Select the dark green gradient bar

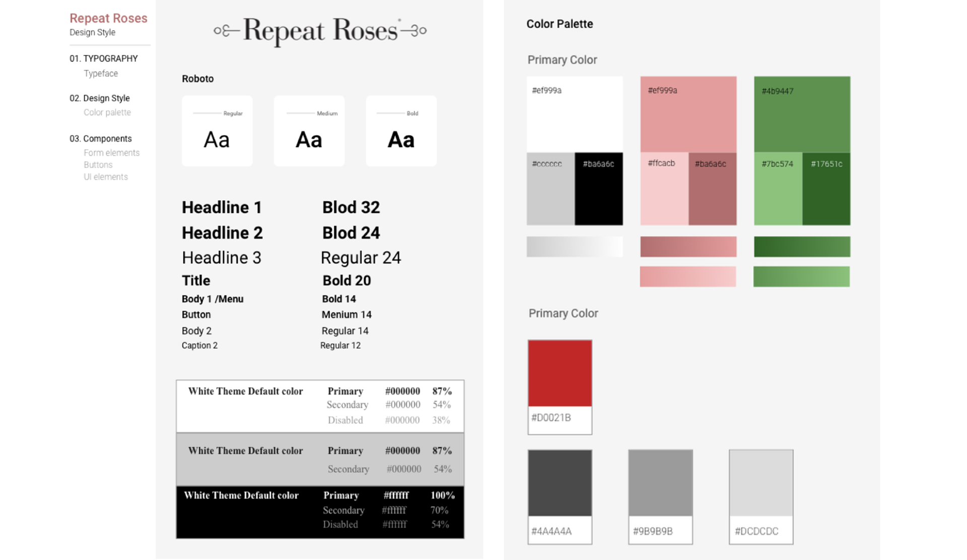coord(802,247)
